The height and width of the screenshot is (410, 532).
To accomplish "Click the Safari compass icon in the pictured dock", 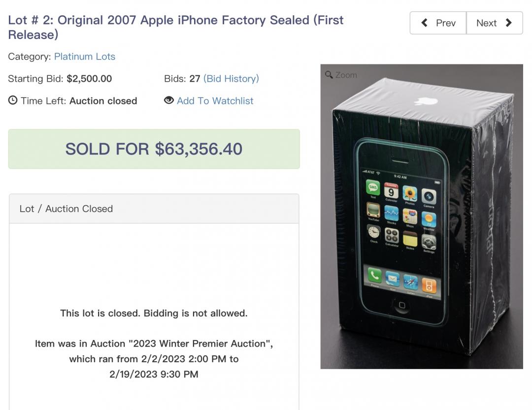I will (x=410, y=282).
